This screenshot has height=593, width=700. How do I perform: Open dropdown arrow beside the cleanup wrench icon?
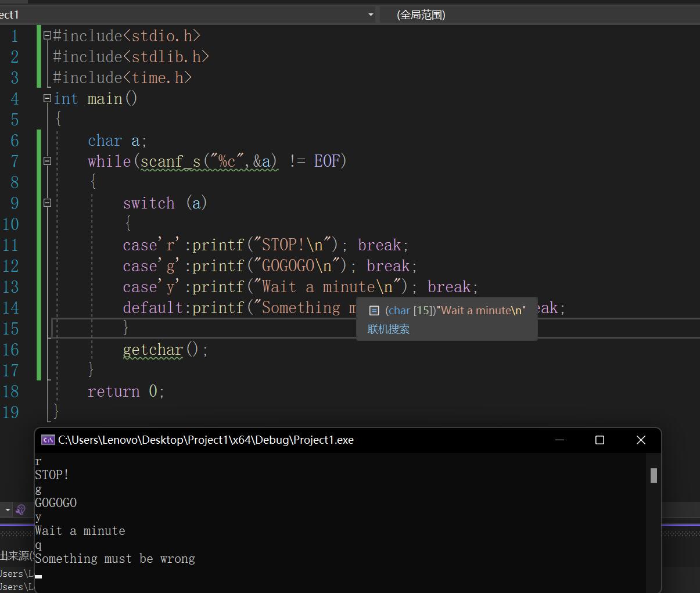(x=8, y=510)
